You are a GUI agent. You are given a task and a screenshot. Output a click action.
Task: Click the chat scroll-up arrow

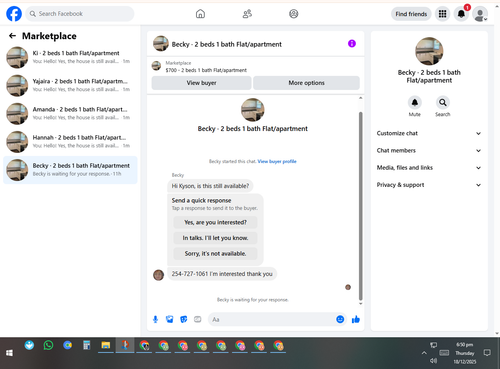[x=360, y=98]
